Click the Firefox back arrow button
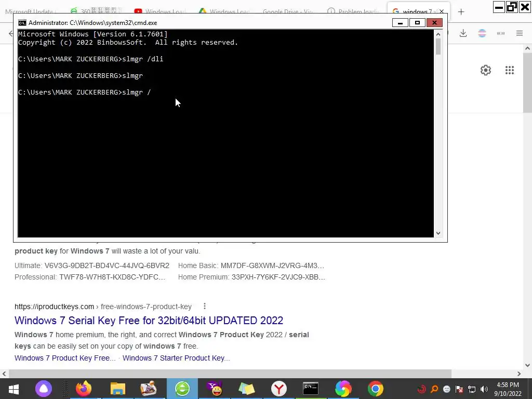The image size is (532, 399). [11, 33]
